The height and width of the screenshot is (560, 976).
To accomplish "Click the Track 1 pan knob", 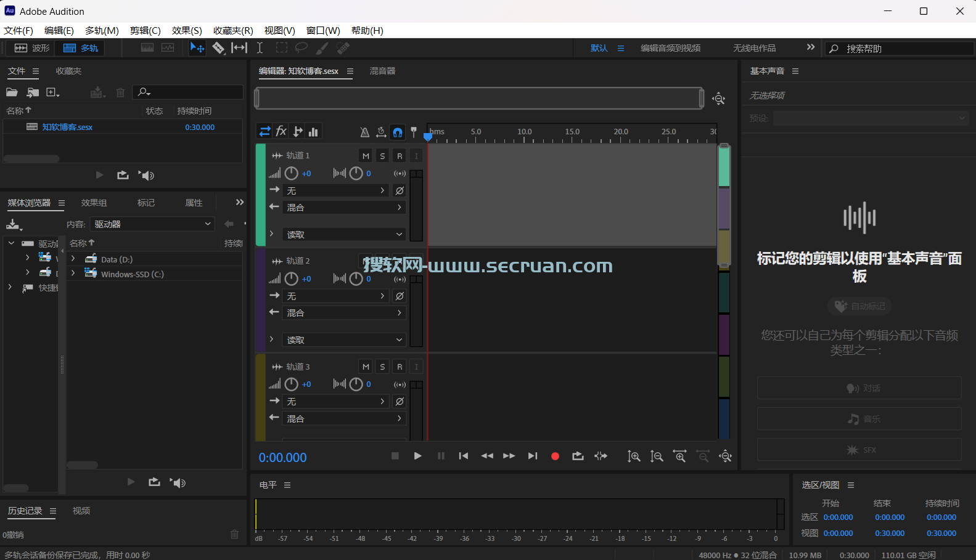I will point(356,174).
